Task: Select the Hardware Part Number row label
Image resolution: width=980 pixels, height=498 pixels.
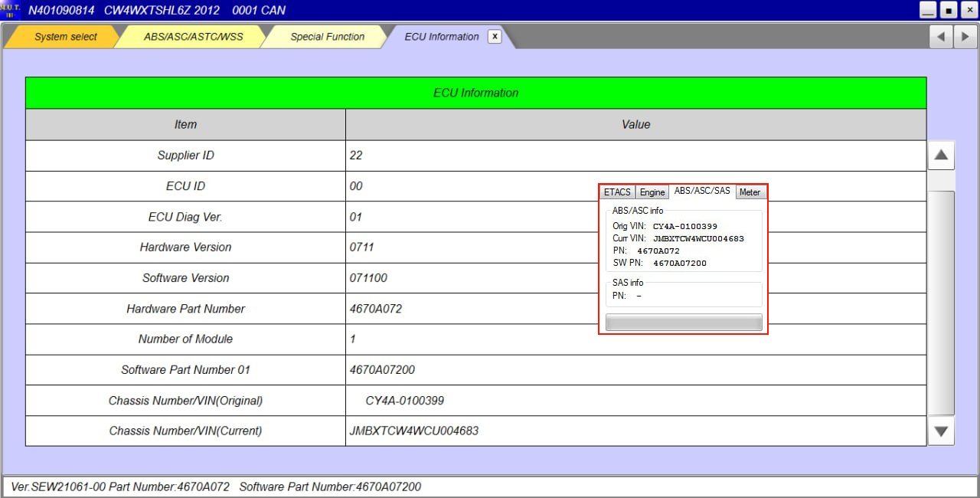Action: (185, 309)
